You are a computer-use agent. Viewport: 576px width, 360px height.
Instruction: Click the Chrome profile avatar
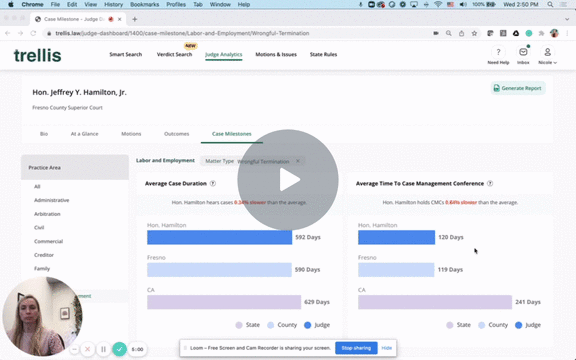tap(554, 33)
